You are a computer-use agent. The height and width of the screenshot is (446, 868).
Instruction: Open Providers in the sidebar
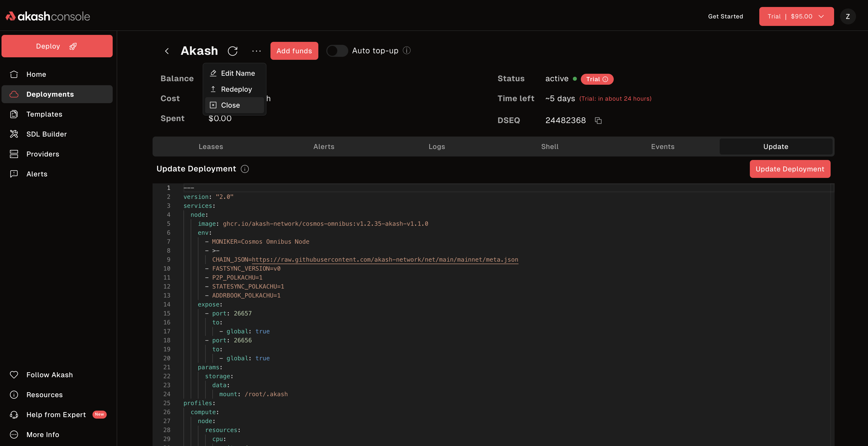(43, 154)
